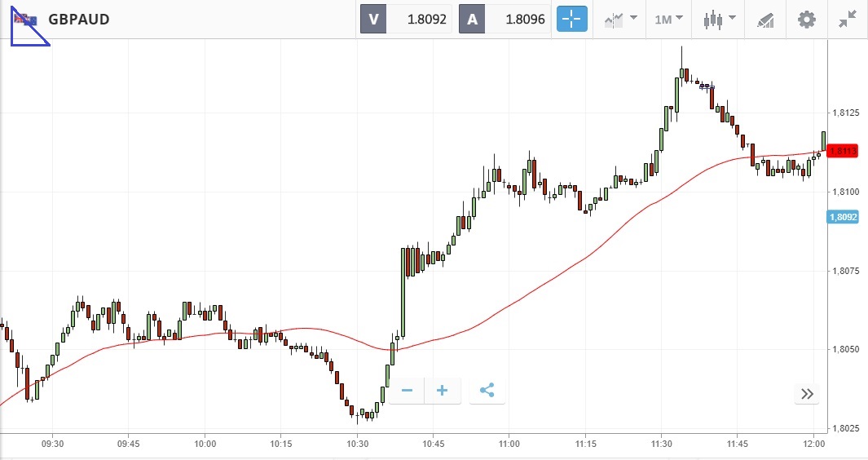868x460 pixels.
Task: Select the drawing tools icon
Action: click(764, 19)
